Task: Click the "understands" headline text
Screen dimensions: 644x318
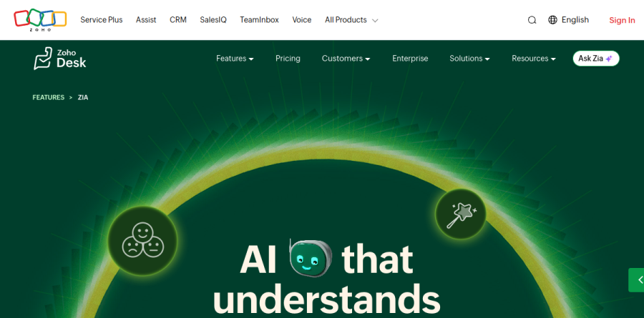Action: pyautogui.click(x=326, y=299)
